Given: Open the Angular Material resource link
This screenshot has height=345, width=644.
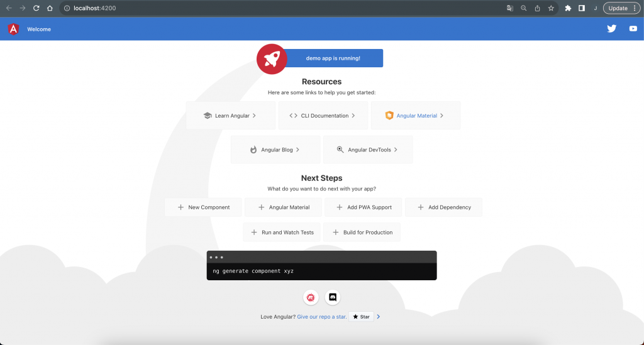Looking at the screenshot, I should [x=416, y=116].
